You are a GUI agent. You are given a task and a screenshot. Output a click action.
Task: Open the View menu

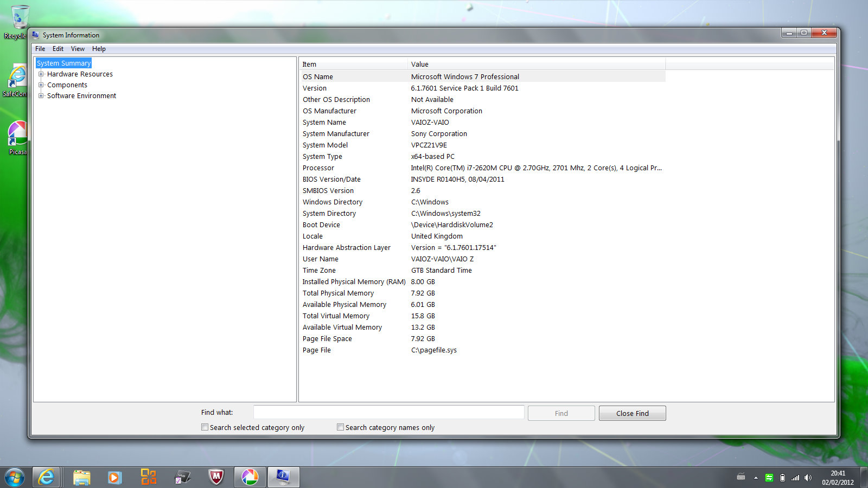point(78,49)
